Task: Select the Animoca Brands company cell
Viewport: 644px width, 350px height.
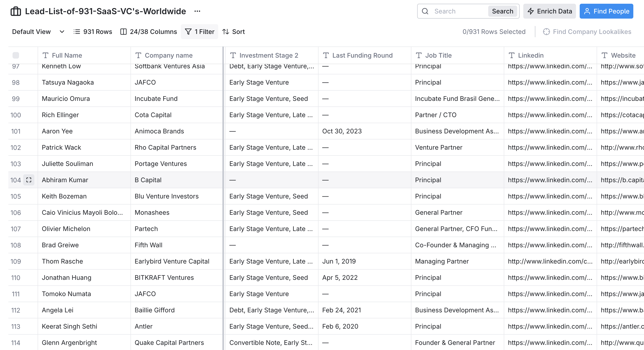Action: pyautogui.click(x=159, y=131)
